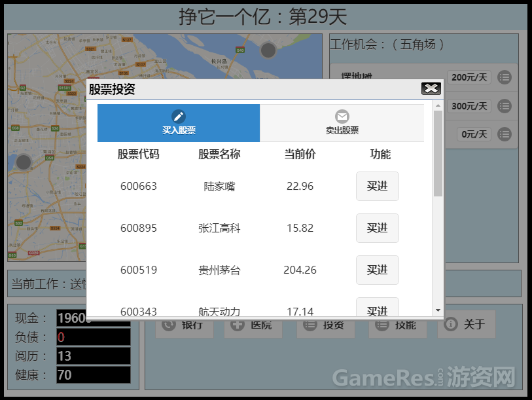Switch to the 卖出股票 tab
Viewport: 532px width, 400px height.
pyautogui.click(x=342, y=123)
